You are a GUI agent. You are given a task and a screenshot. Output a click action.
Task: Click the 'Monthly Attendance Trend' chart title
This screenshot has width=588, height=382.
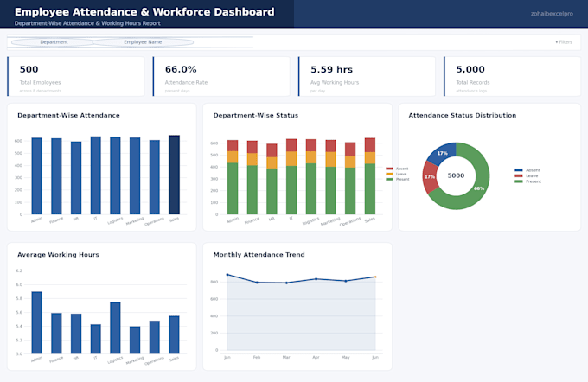coord(259,255)
